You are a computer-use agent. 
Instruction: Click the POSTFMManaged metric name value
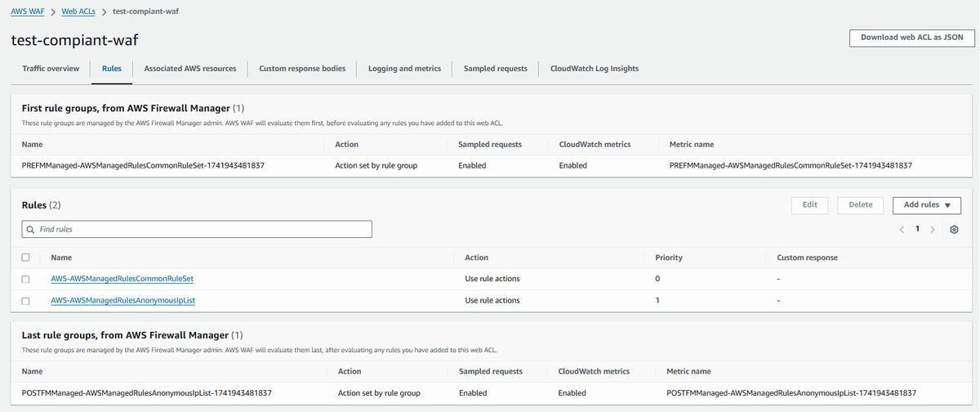[791, 393]
